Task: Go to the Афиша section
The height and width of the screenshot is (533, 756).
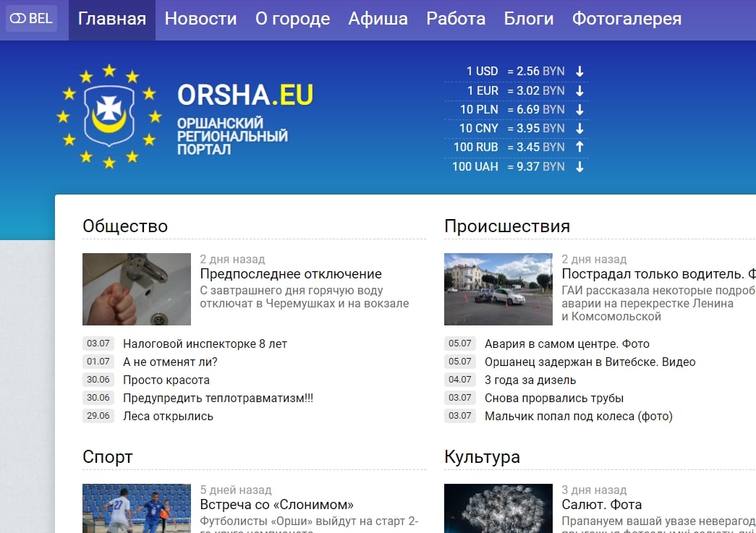Action: tap(378, 20)
